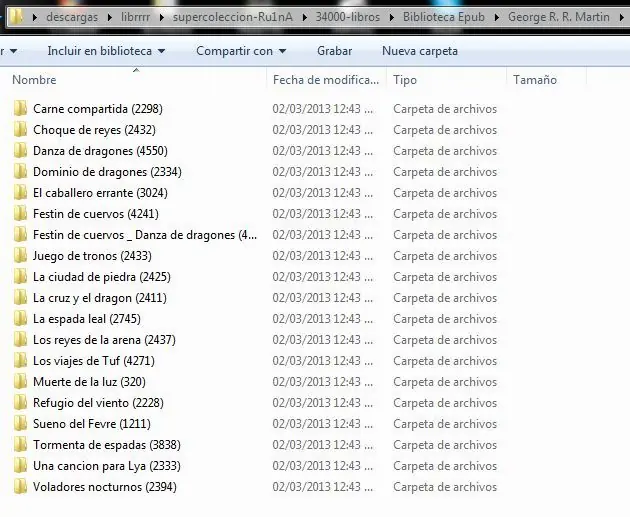Select the Festin de cuervos (4241) folder icon
This screenshot has width=630, height=517.
click(x=20, y=214)
